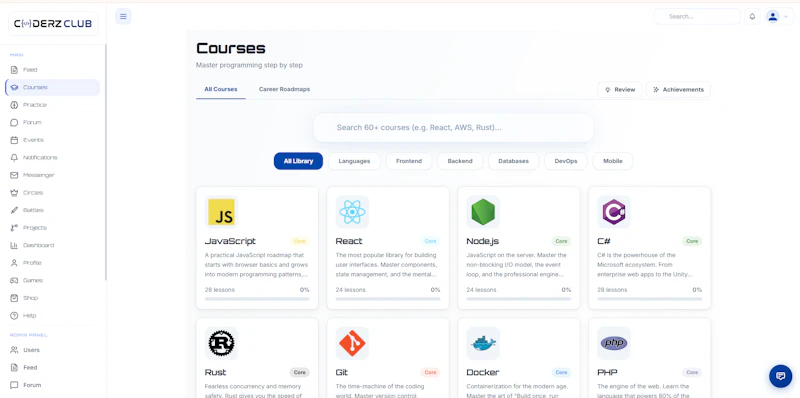Click the C# course title
800x398 pixels.
[x=604, y=241]
